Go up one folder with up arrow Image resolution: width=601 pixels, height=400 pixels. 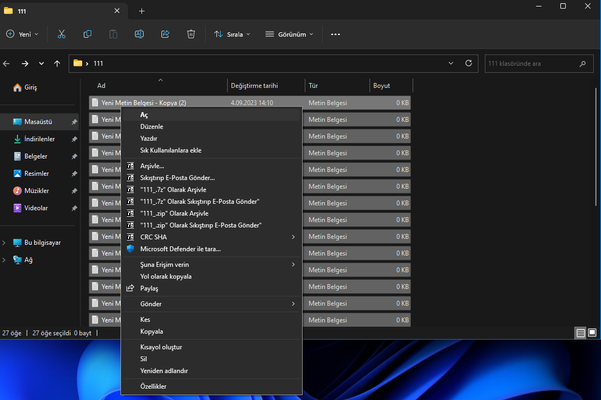(57, 64)
